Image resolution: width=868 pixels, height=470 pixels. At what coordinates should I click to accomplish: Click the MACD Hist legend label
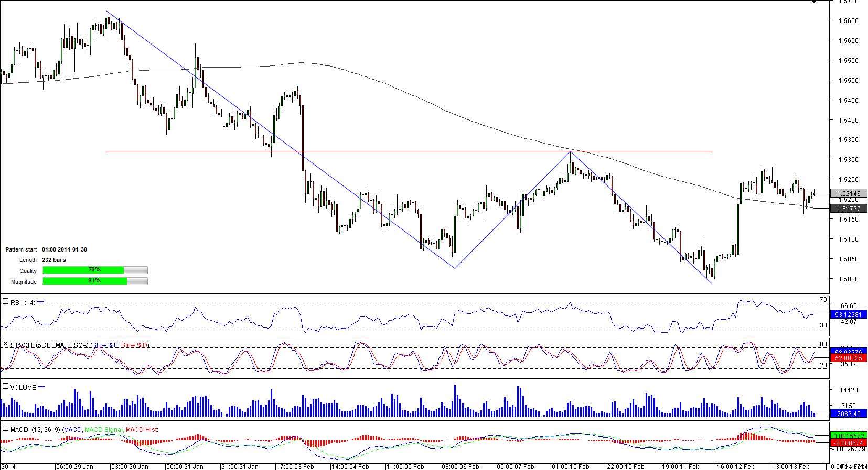[141, 430]
